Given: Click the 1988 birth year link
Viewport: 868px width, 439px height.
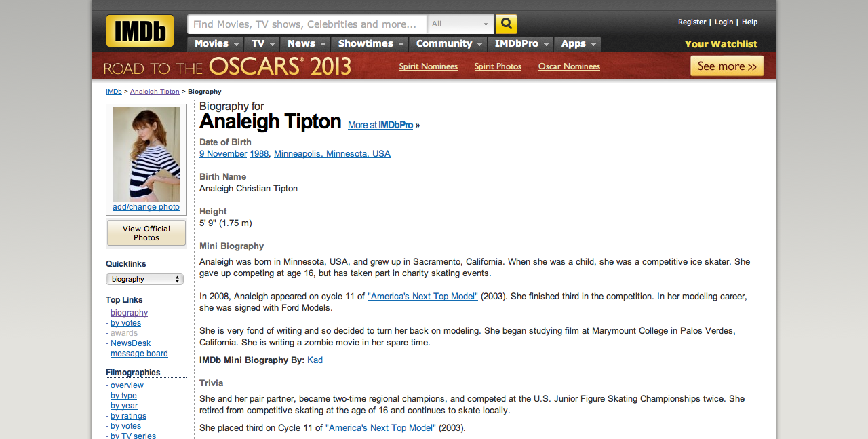Looking at the screenshot, I should tap(259, 154).
